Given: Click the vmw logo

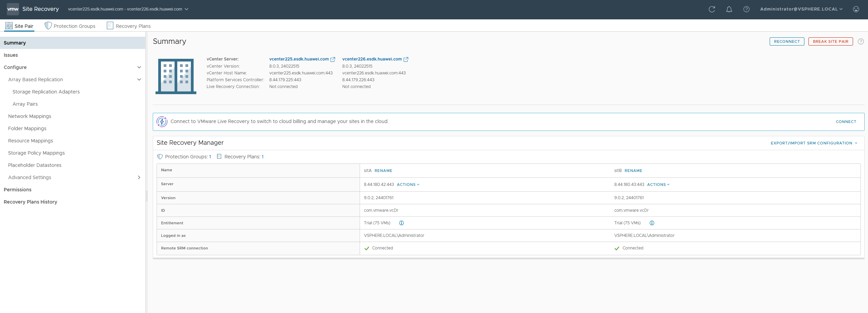Looking at the screenshot, I should (x=13, y=9).
